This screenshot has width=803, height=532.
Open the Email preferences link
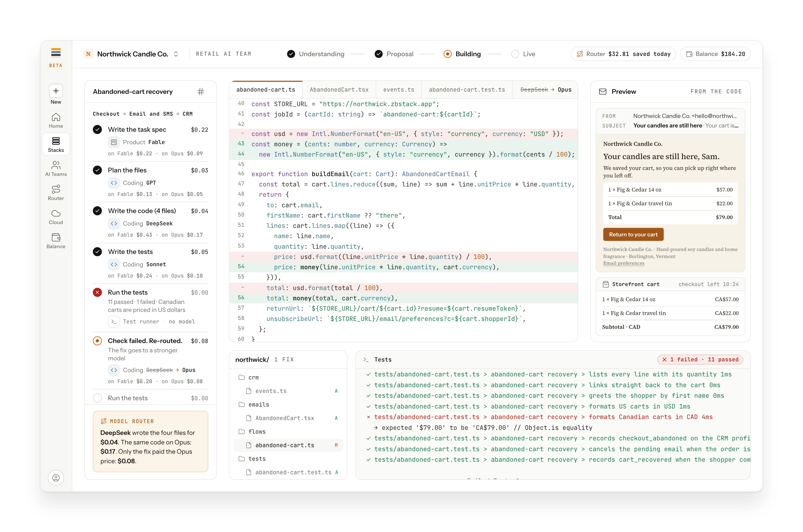[624, 263]
